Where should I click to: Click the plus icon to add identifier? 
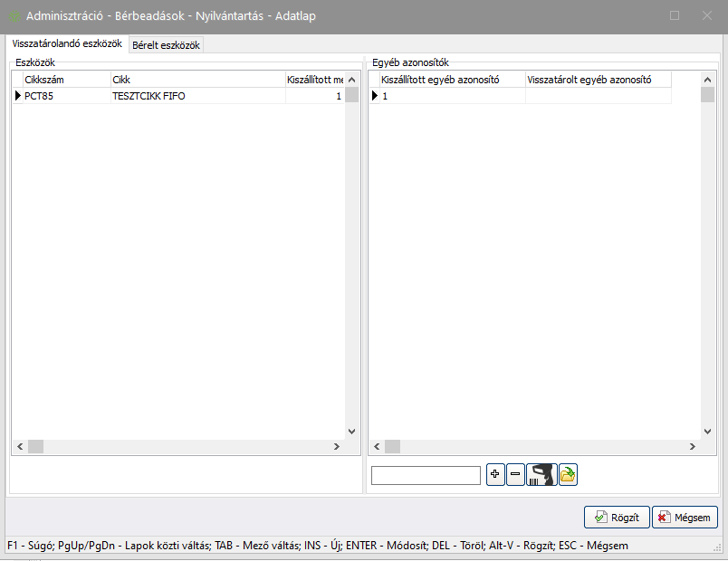(495, 474)
